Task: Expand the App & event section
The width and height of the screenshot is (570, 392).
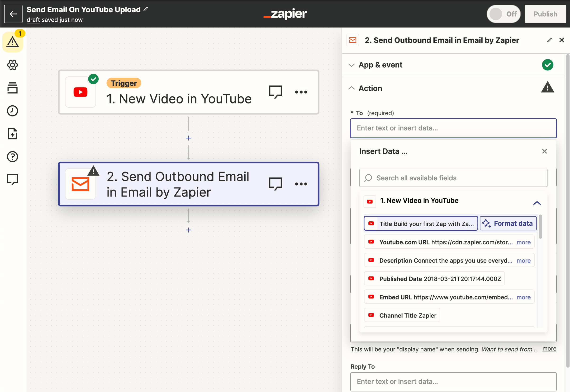Action: coord(380,65)
